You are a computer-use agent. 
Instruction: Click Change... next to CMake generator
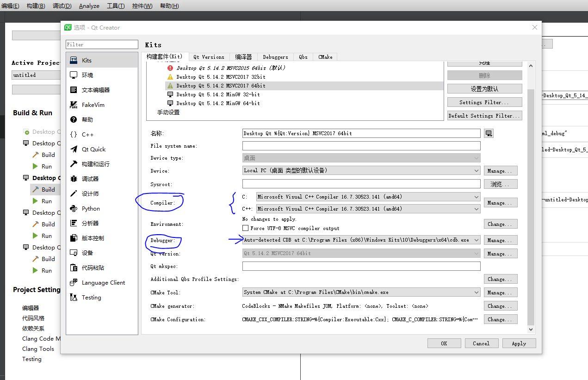pyautogui.click(x=501, y=306)
